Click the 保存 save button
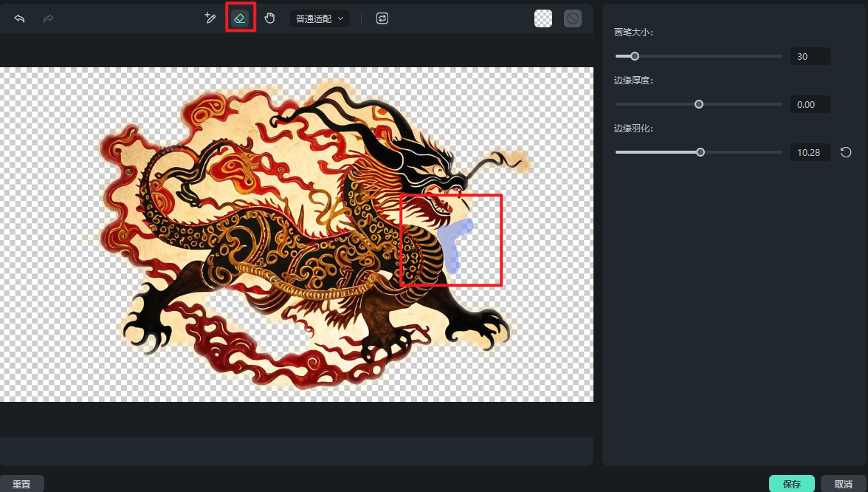Image resolution: width=868 pixels, height=492 pixels. coord(791,484)
